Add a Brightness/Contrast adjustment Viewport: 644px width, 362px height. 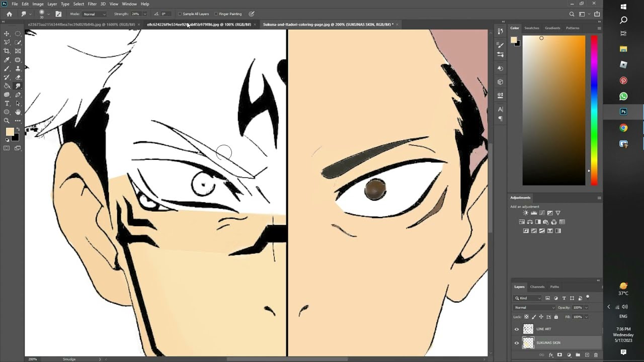click(526, 213)
